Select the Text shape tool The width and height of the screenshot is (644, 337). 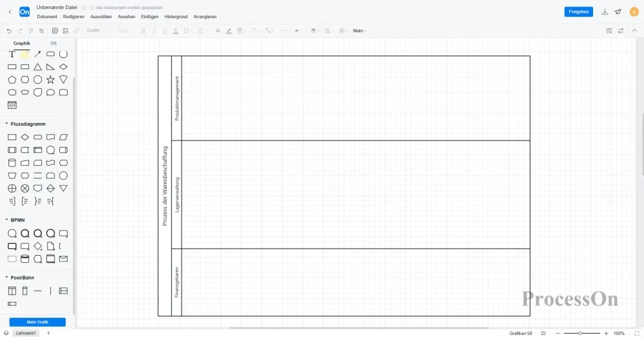[12, 54]
